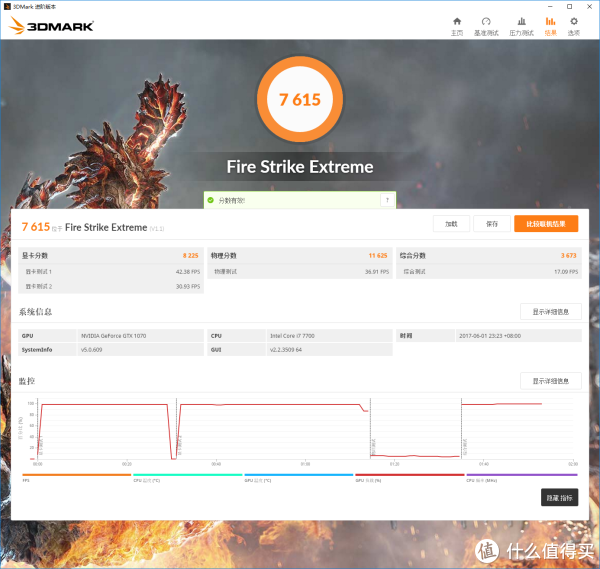Toggle the orange FPS legend series
600x569 pixels.
[x=76, y=477]
